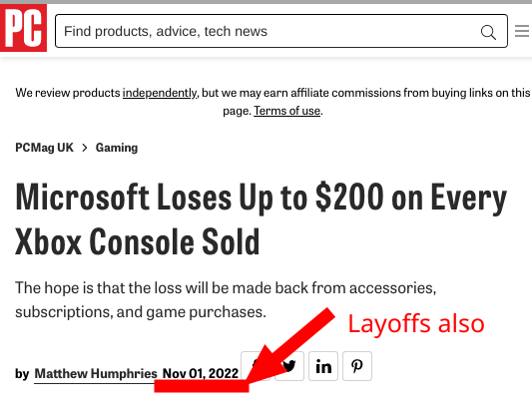532x416 pixels.
Task: Click the Microsoft Loses Up to $200 headline
Action: click(x=261, y=218)
